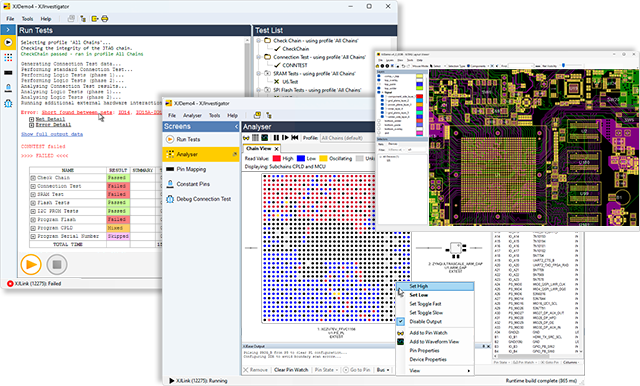Open Show full output data link

[x=52, y=134]
